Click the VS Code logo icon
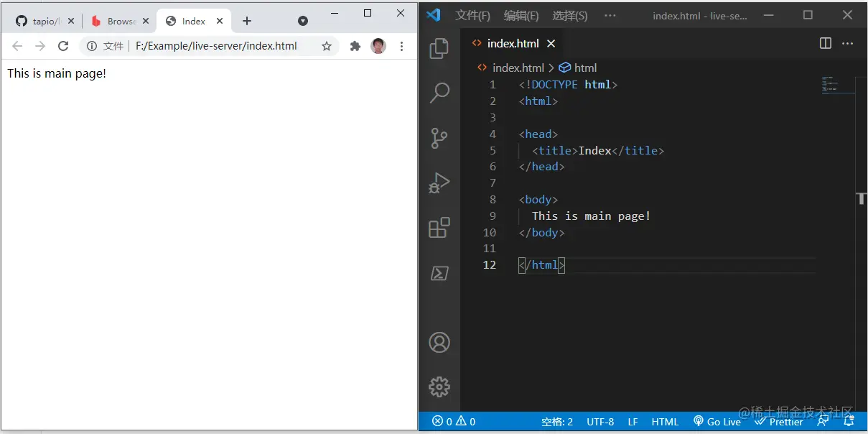Image resolution: width=868 pixels, height=434 pixels. tap(434, 14)
